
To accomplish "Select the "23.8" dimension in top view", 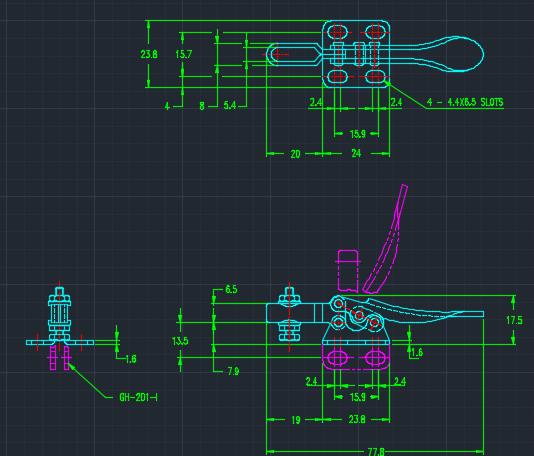I will pyautogui.click(x=149, y=54).
